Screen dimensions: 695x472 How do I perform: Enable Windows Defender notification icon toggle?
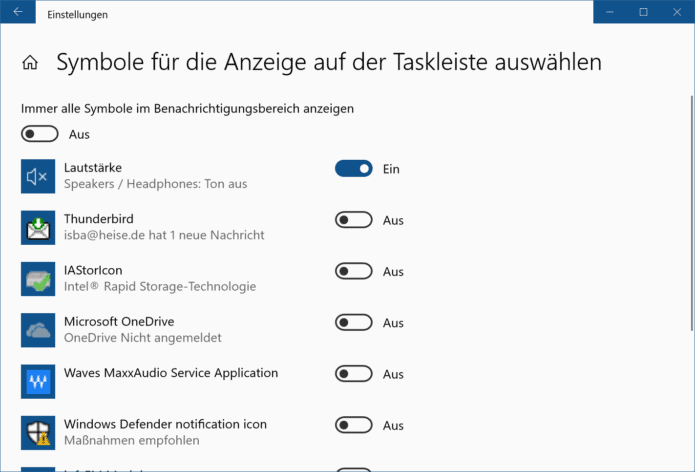[353, 425]
